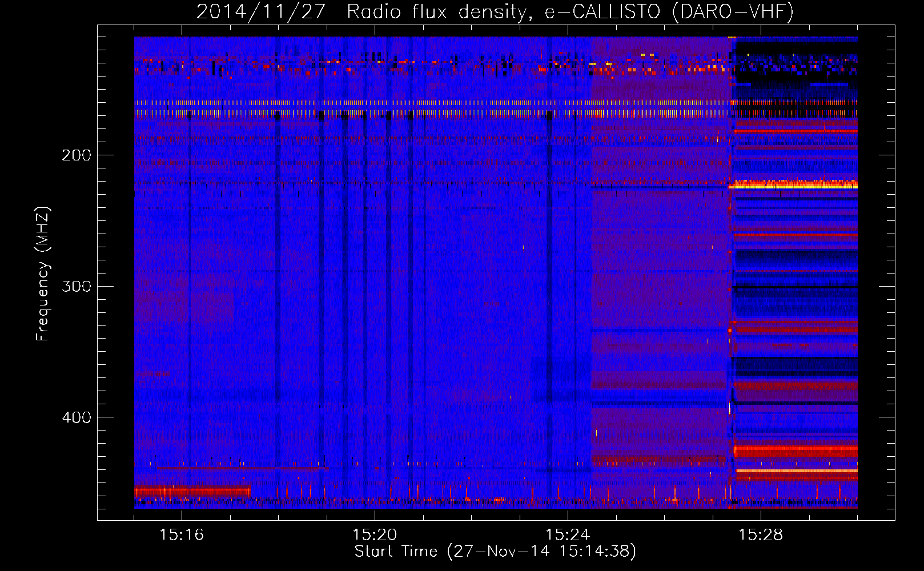The image size is (924, 571).
Task: Click the 15:28 time tick label
Action: pyautogui.click(x=761, y=535)
